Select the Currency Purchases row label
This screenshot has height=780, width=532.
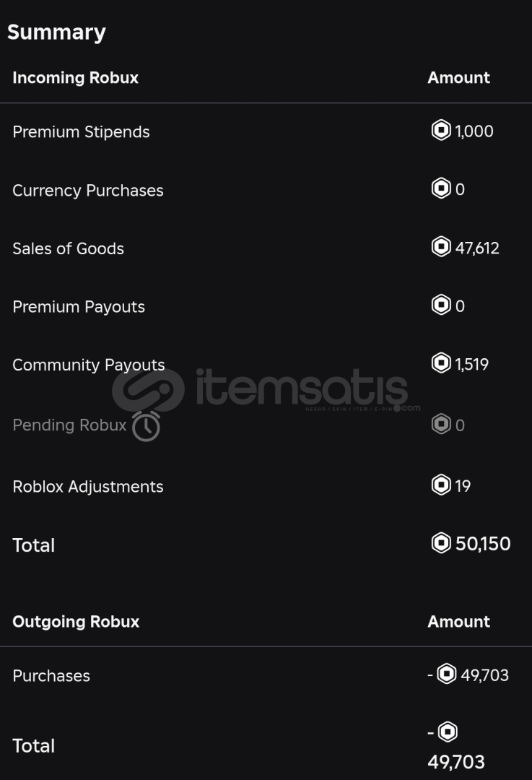[88, 191]
